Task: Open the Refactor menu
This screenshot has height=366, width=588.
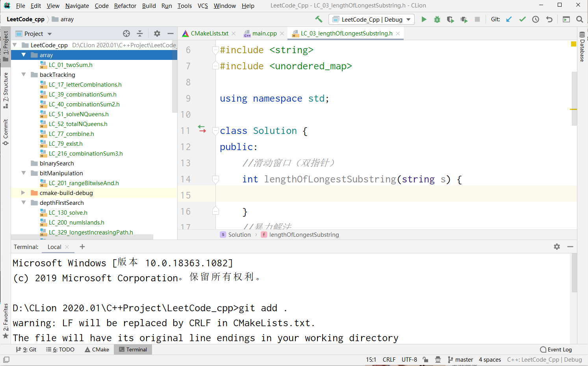Action: [125, 6]
